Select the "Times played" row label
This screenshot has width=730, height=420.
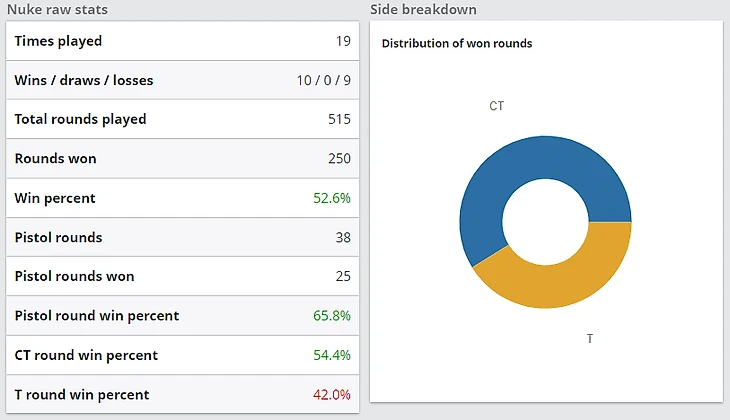coord(58,41)
